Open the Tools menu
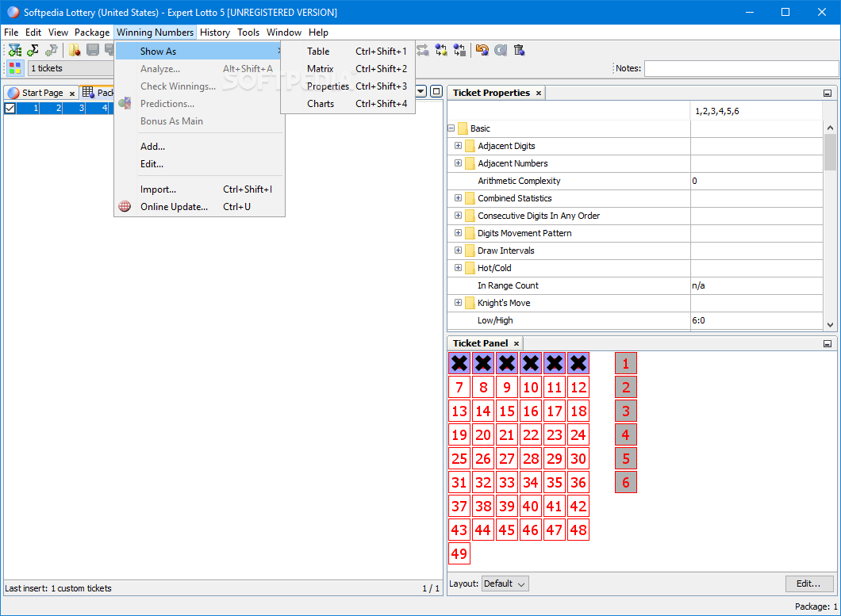The image size is (841, 616). point(248,33)
